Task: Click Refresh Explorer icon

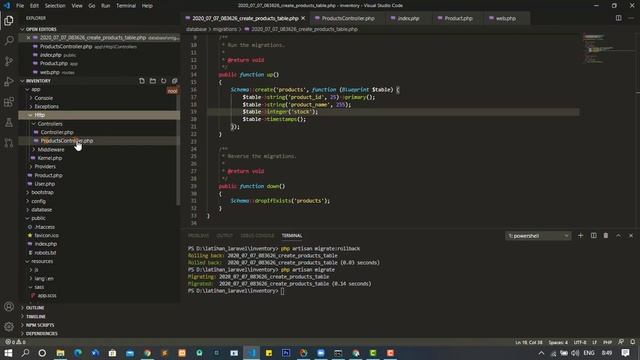Action: coord(164,81)
